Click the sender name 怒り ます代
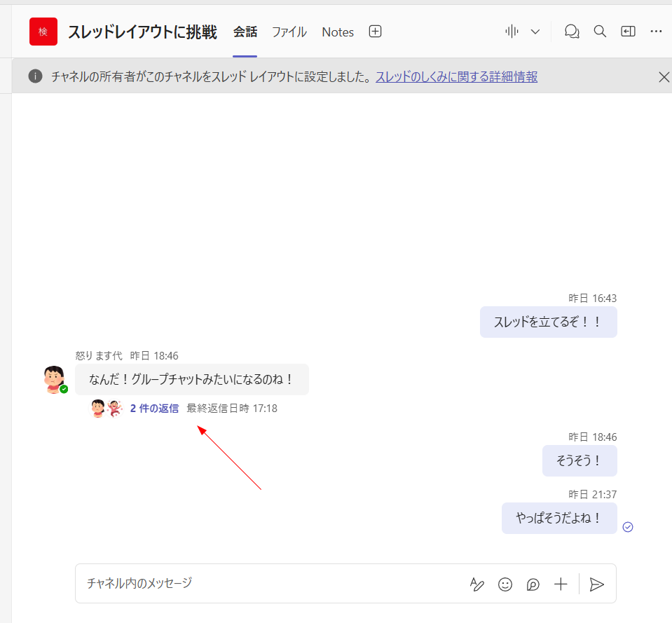 (99, 355)
